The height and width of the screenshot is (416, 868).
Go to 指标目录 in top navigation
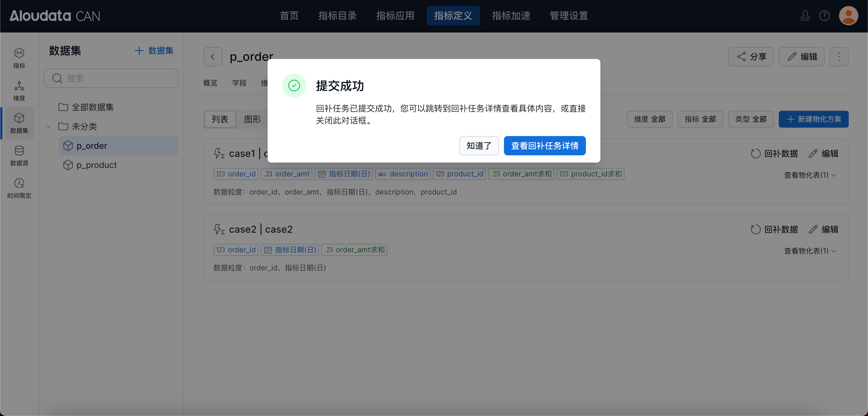click(337, 15)
